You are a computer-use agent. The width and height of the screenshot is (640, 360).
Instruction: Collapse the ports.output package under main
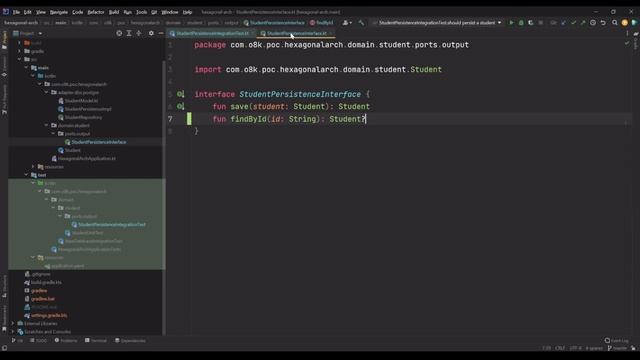pos(53,134)
